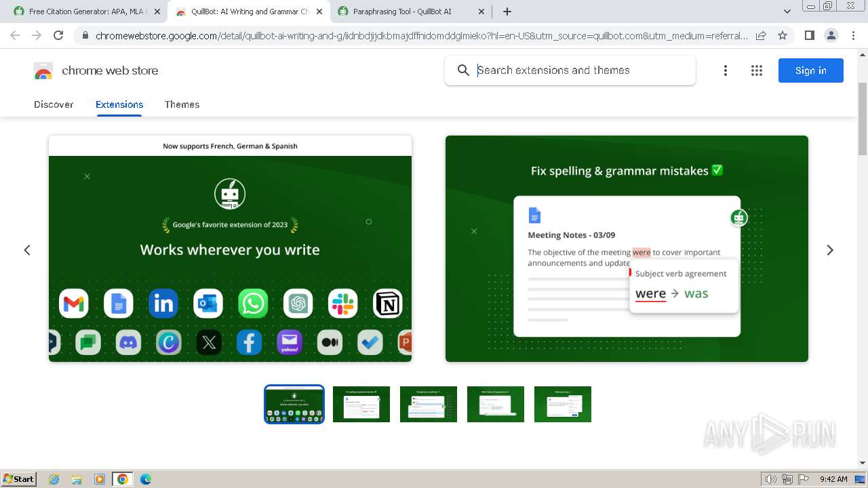This screenshot has height=488, width=868.
Task: Click the search magnifier icon
Action: [463, 70]
